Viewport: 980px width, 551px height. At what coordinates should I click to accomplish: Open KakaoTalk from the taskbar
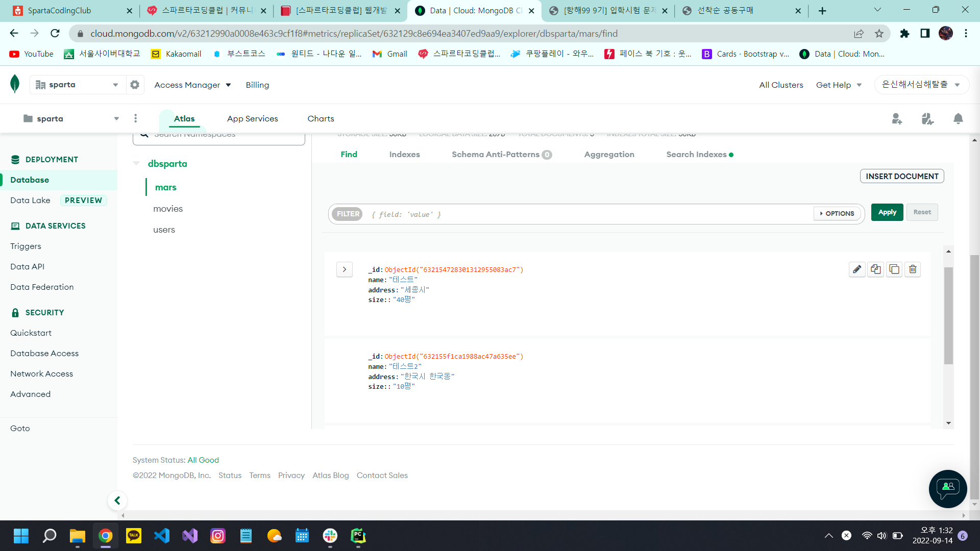(x=134, y=536)
